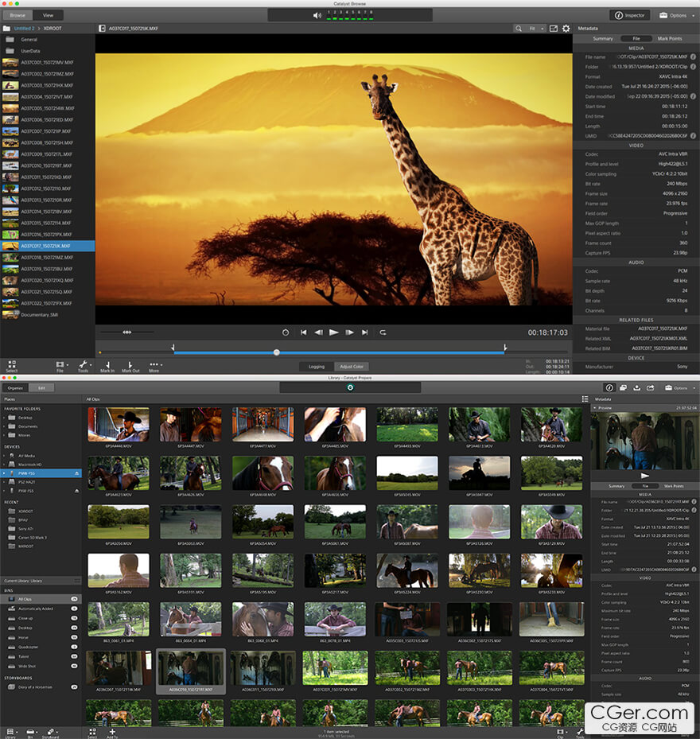Open the magnifier zoom tool above the giraffe video
The width and height of the screenshot is (700, 739).
click(x=519, y=29)
